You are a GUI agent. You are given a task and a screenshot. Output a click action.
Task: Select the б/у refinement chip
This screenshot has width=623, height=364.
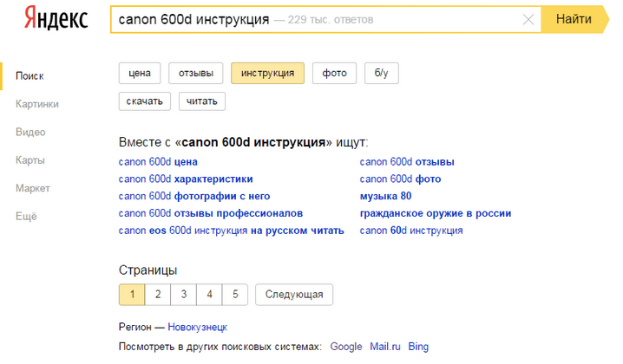(x=382, y=73)
